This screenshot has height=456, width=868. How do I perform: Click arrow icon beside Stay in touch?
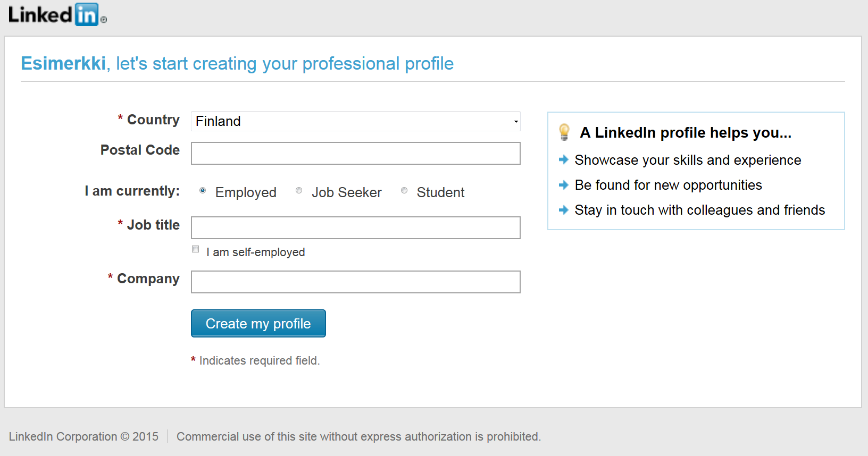click(564, 210)
